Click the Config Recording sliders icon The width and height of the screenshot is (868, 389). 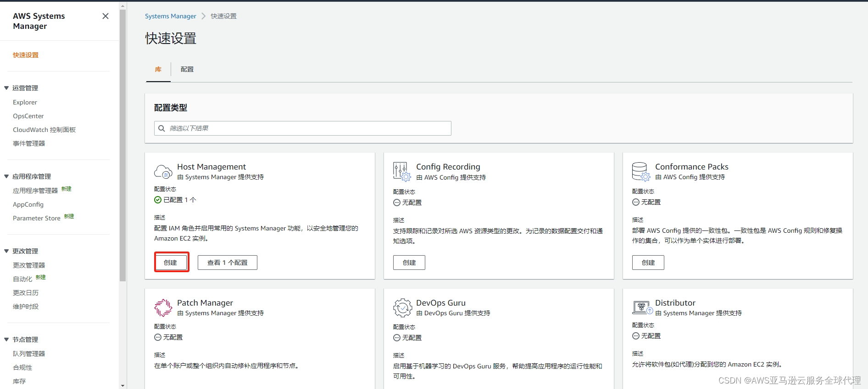click(x=402, y=172)
